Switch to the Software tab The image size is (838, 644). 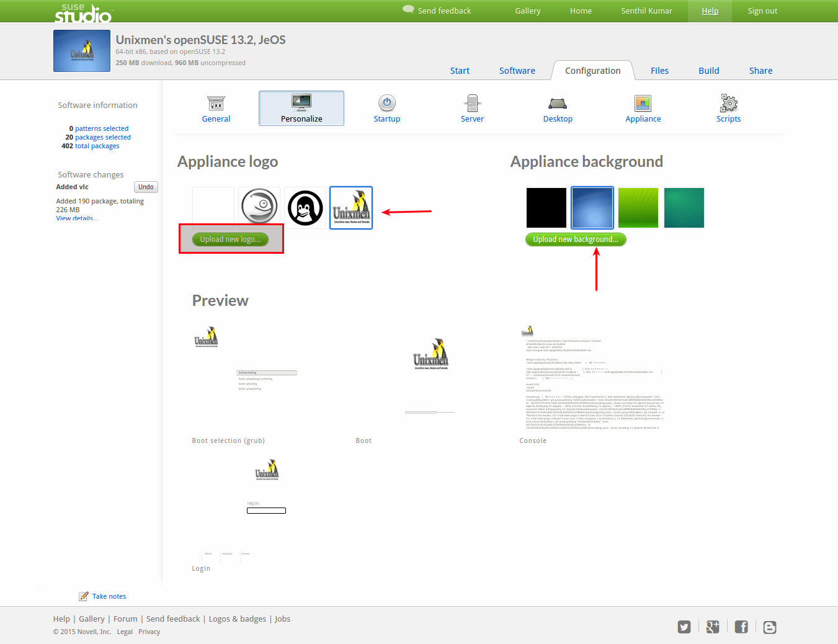pyautogui.click(x=517, y=71)
